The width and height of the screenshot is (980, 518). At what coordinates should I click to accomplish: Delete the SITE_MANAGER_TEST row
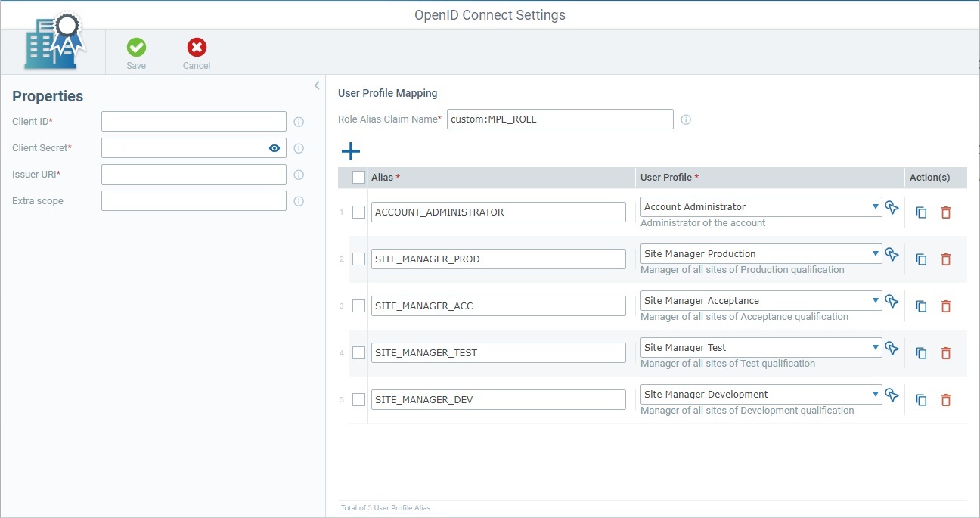click(945, 353)
